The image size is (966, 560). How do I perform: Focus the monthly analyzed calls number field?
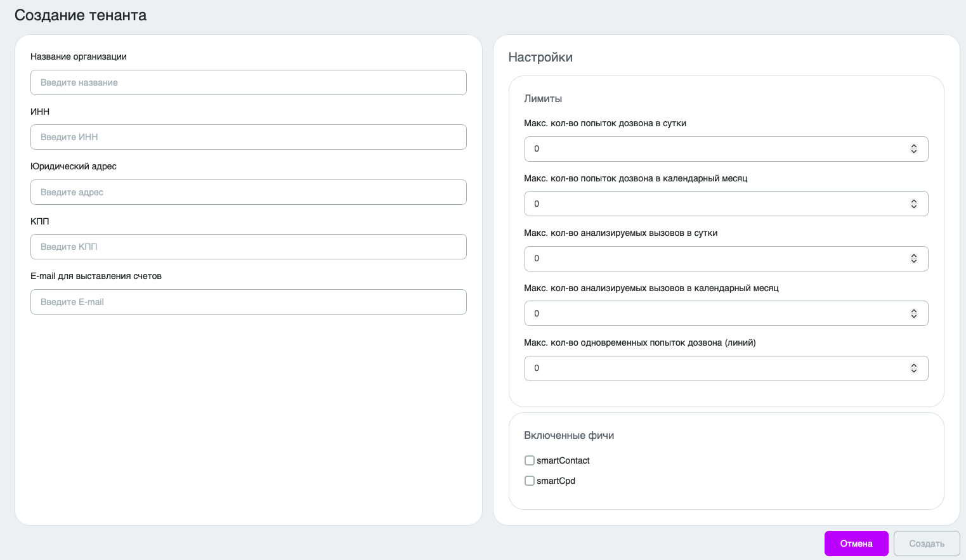pos(726,313)
